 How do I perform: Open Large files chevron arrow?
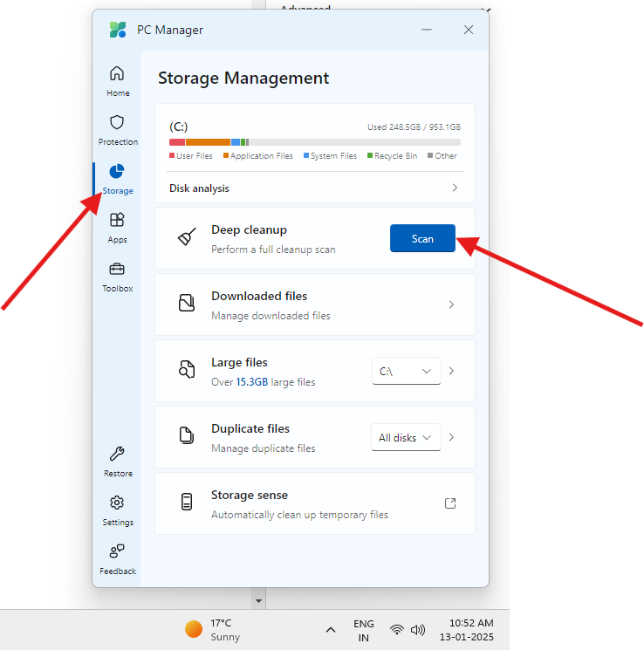(x=452, y=371)
